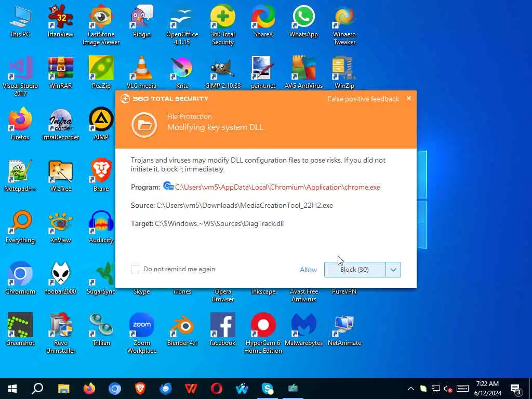Open File Explorer from taskbar
Image resolution: width=532 pixels, height=399 pixels.
click(x=63, y=389)
